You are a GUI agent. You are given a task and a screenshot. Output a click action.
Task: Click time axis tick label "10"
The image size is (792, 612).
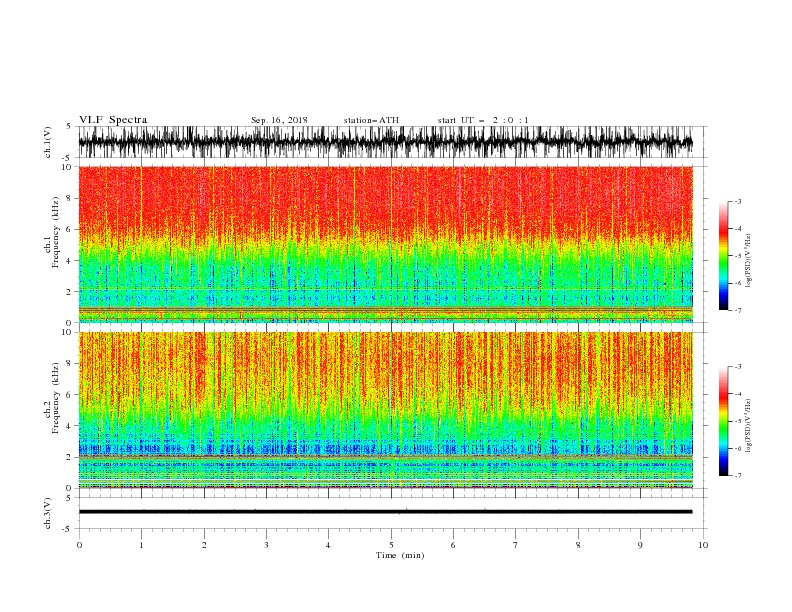tap(703, 545)
